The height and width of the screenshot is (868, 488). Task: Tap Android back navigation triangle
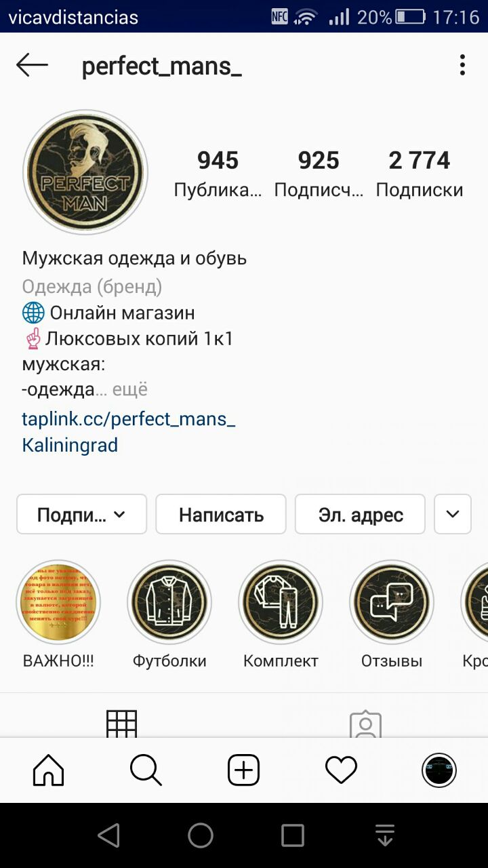[108, 835]
